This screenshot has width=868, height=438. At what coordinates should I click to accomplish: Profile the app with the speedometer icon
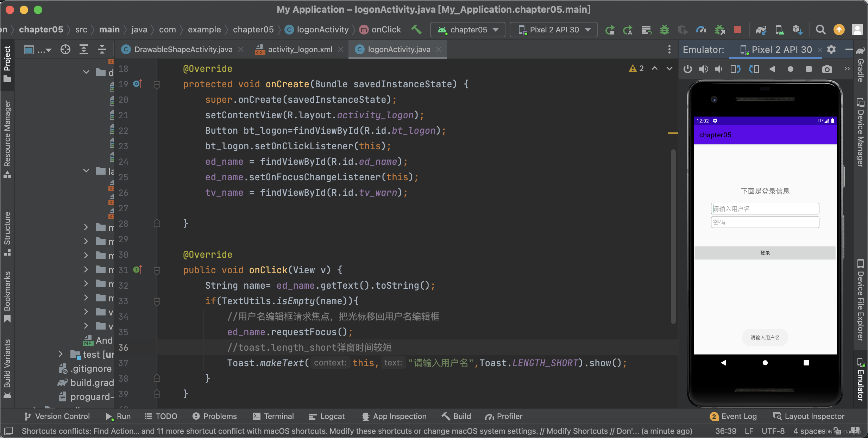click(x=701, y=30)
